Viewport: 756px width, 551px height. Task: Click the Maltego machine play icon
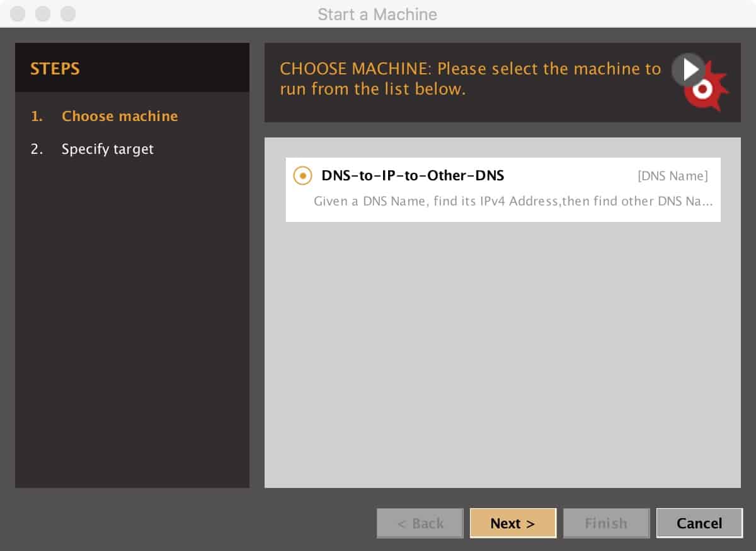(x=700, y=82)
